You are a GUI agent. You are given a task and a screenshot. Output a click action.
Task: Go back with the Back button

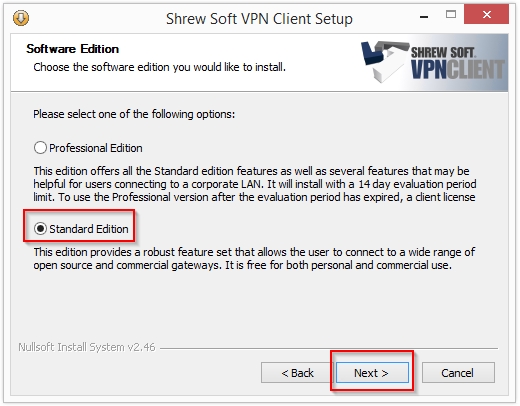[x=297, y=373]
